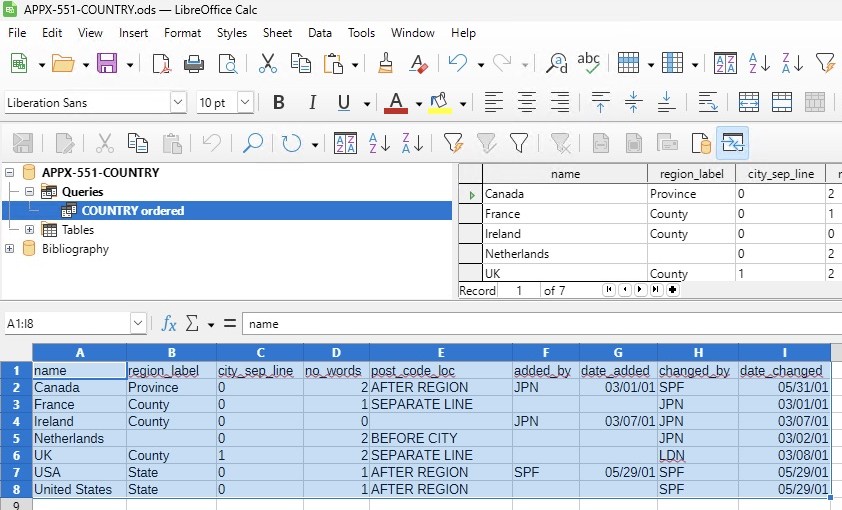Open background color dropdown arrow
The image size is (842, 510).
point(462,103)
